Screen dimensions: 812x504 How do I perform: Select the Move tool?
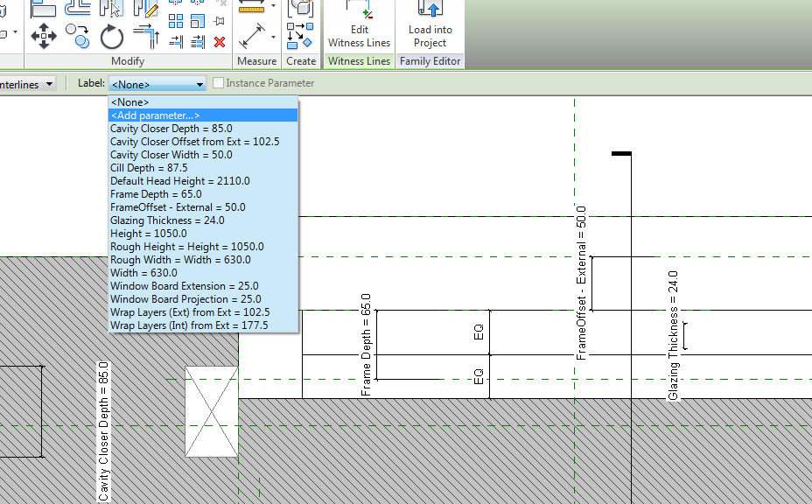pyautogui.click(x=43, y=34)
